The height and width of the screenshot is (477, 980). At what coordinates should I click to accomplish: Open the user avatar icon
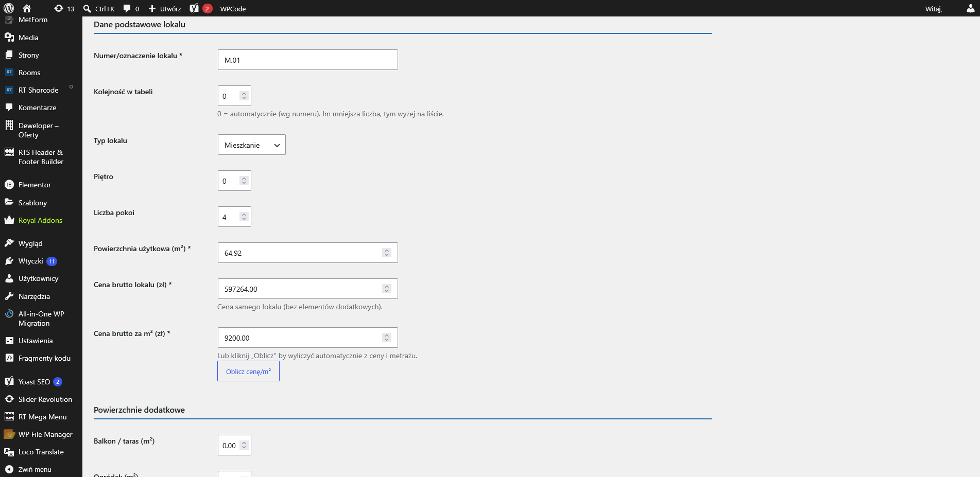coord(970,8)
